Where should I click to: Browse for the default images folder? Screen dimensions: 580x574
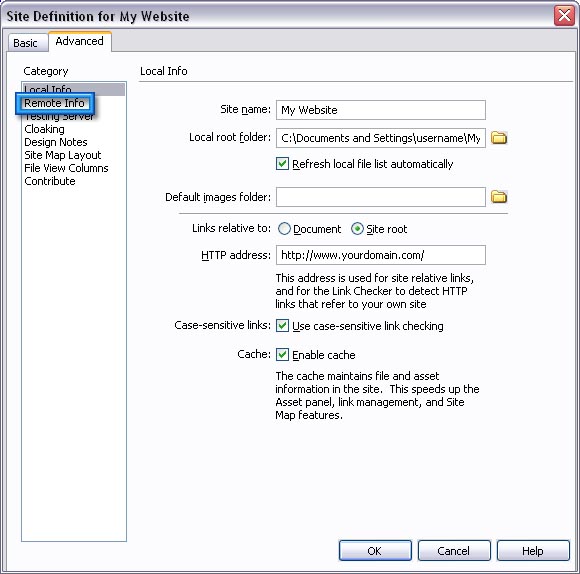(x=499, y=197)
